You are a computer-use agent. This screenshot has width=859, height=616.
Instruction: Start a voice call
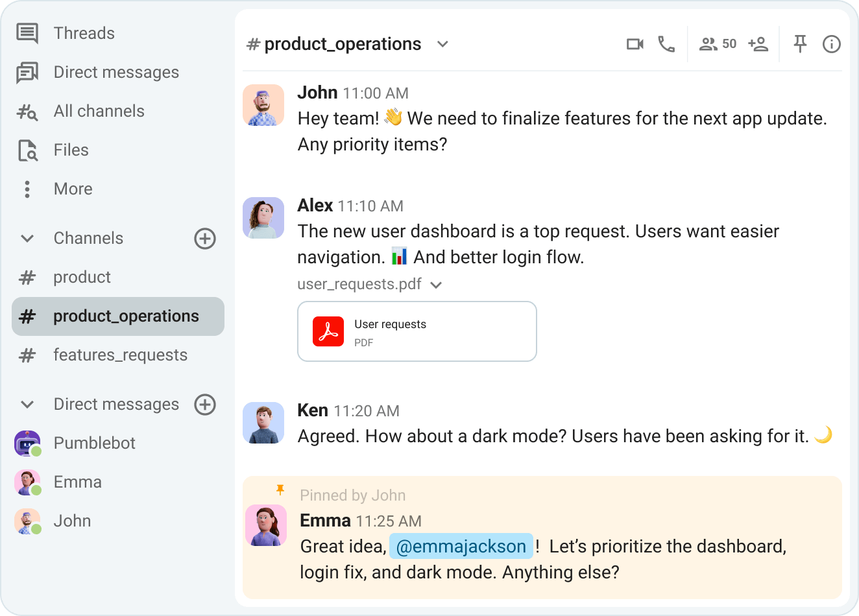[666, 44]
